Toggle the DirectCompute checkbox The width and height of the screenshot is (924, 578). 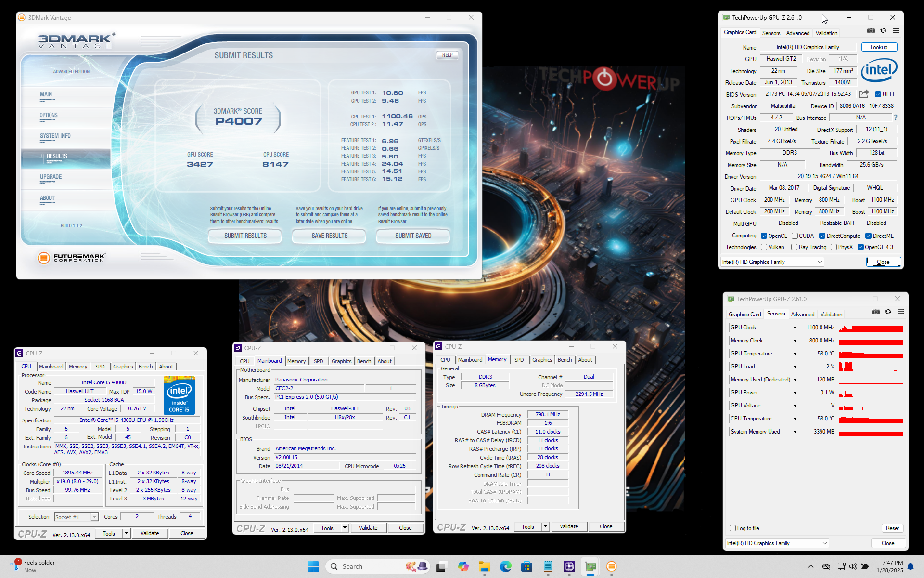tap(822, 236)
